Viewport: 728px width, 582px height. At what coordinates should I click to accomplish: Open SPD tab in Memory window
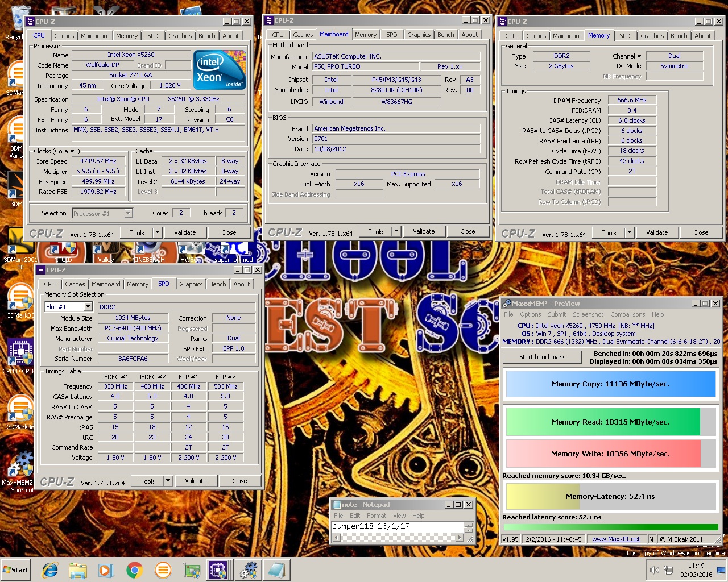click(625, 36)
